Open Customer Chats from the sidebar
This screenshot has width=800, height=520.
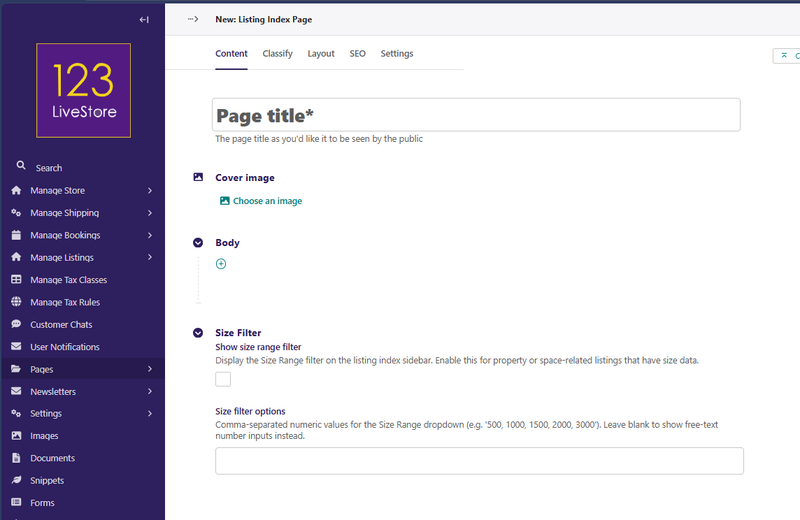(61, 325)
